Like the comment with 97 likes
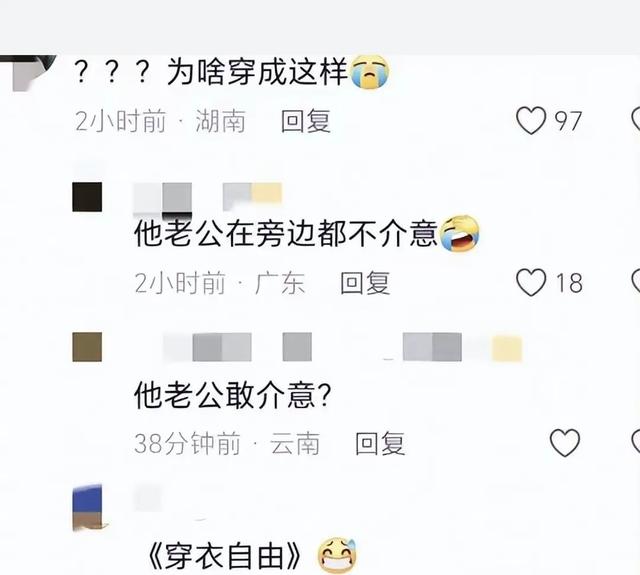 pyautogui.click(x=531, y=120)
